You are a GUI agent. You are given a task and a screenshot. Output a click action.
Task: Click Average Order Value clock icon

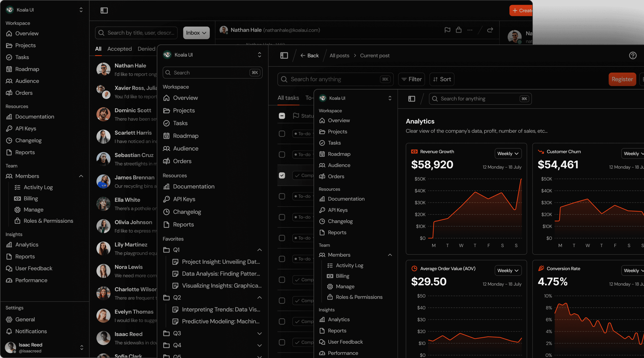click(x=414, y=268)
